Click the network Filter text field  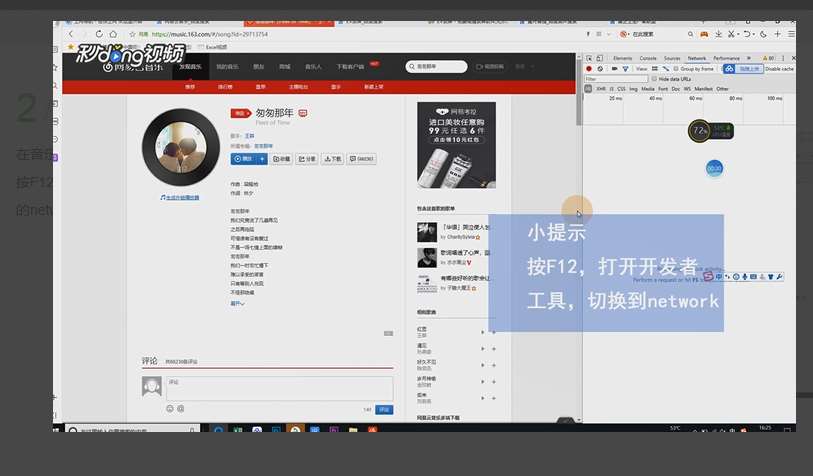tap(616, 79)
